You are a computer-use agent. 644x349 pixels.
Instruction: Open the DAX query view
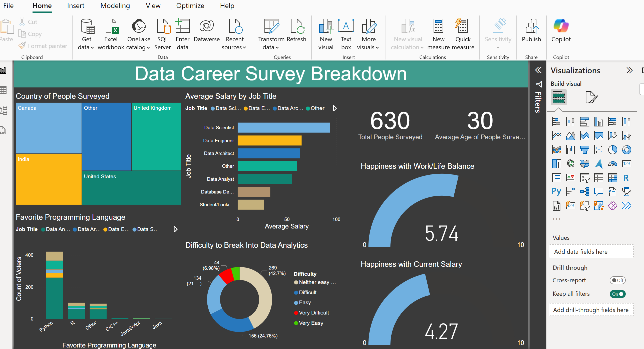coord(4,130)
